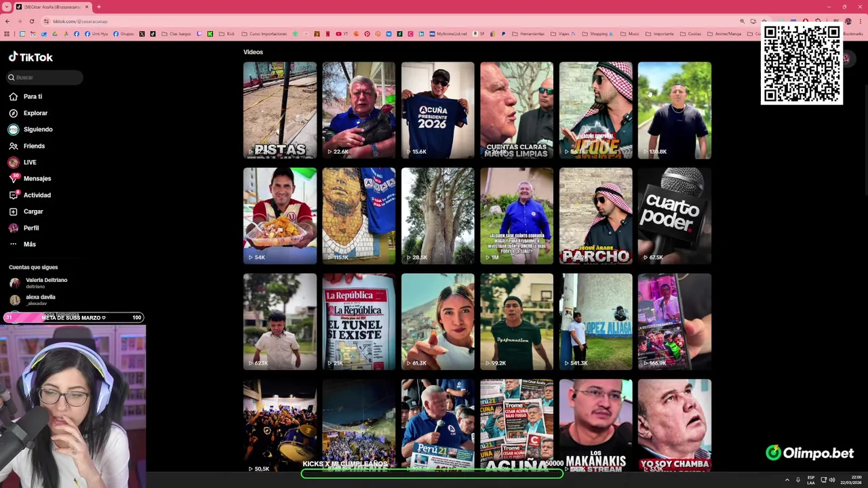
Task: Open the Friends section
Action: pyautogui.click(x=27, y=146)
